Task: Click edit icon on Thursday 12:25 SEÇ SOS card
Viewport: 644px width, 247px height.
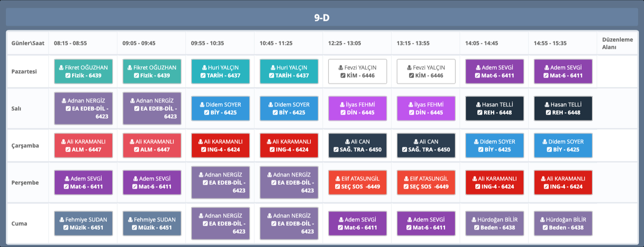Action: pos(338,187)
